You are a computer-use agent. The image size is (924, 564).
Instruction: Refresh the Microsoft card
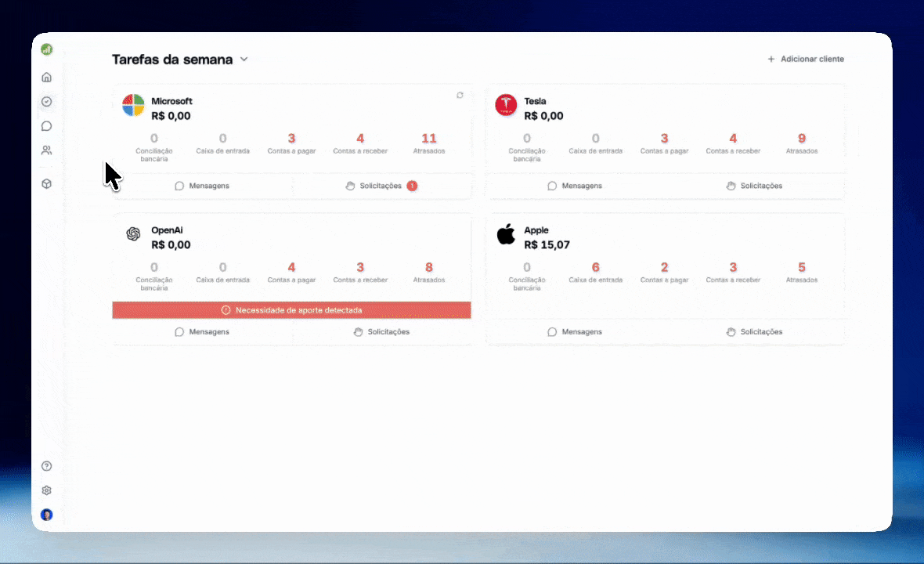[460, 95]
